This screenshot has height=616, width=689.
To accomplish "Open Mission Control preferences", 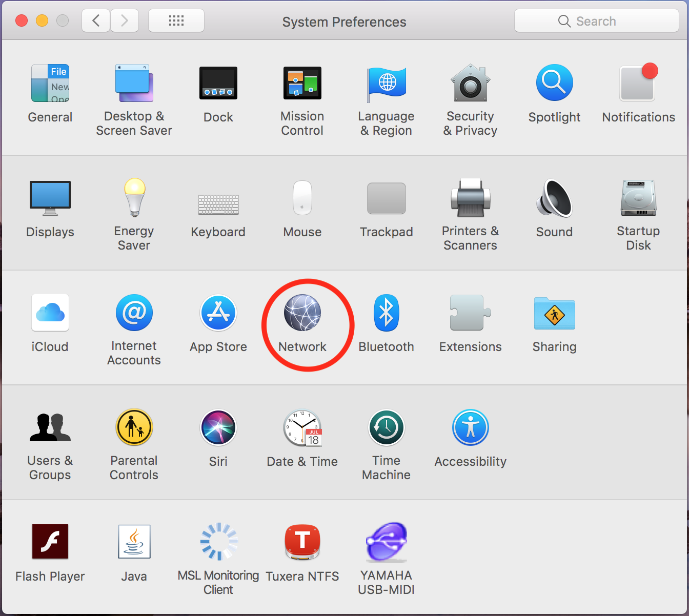I will pos(302,84).
